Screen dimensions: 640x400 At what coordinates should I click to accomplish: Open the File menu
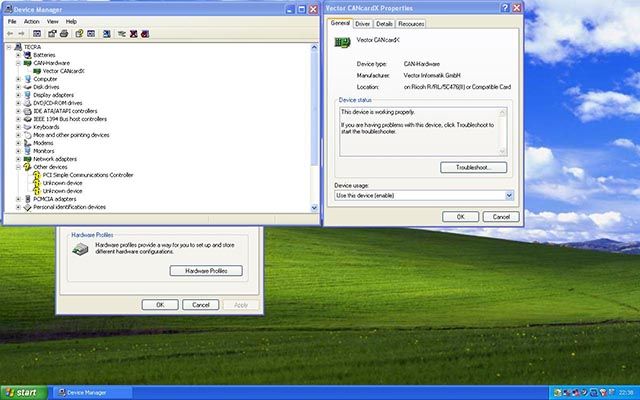tap(12, 21)
